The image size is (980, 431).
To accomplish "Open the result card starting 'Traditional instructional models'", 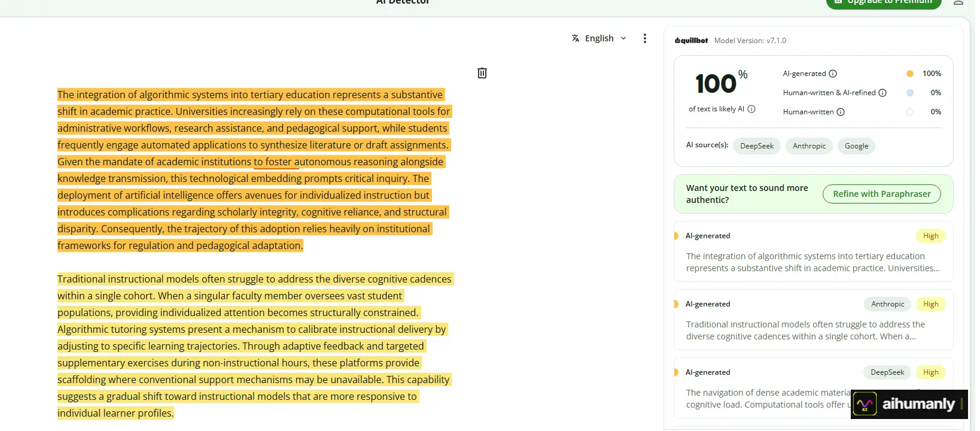I will (x=813, y=320).
